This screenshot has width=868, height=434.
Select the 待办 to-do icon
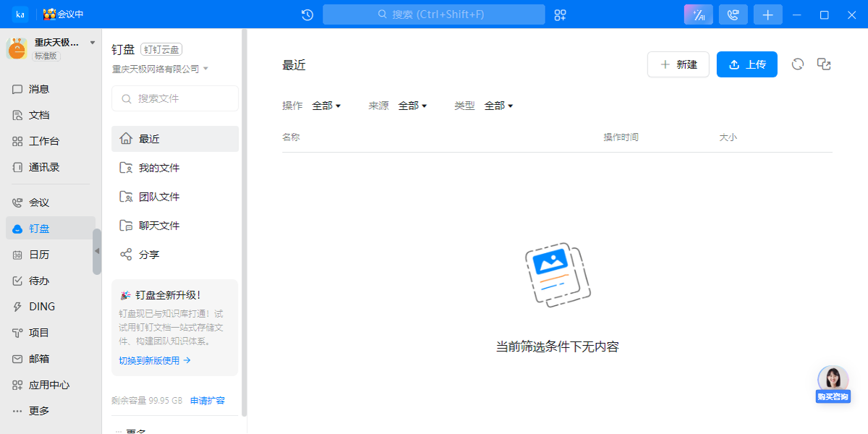tap(17, 280)
